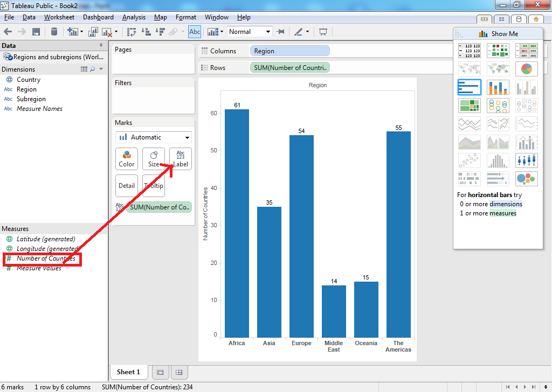
Task: Click the Color button on the Marks card
Action: point(126,158)
